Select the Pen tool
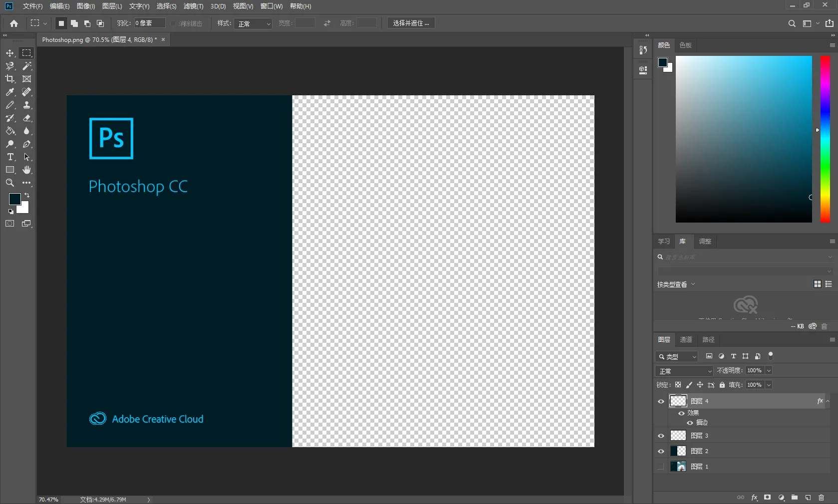The image size is (838, 504). pyautogui.click(x=27, y=144)
